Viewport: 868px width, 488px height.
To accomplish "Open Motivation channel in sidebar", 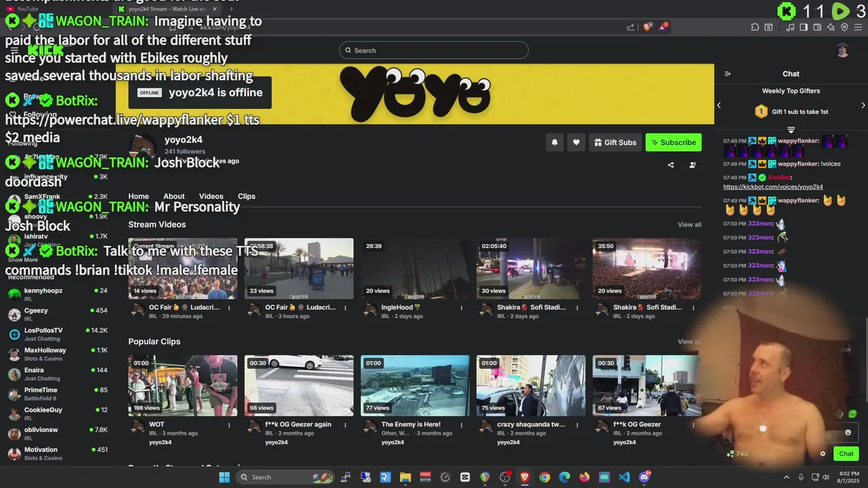I will coord(58,453).
